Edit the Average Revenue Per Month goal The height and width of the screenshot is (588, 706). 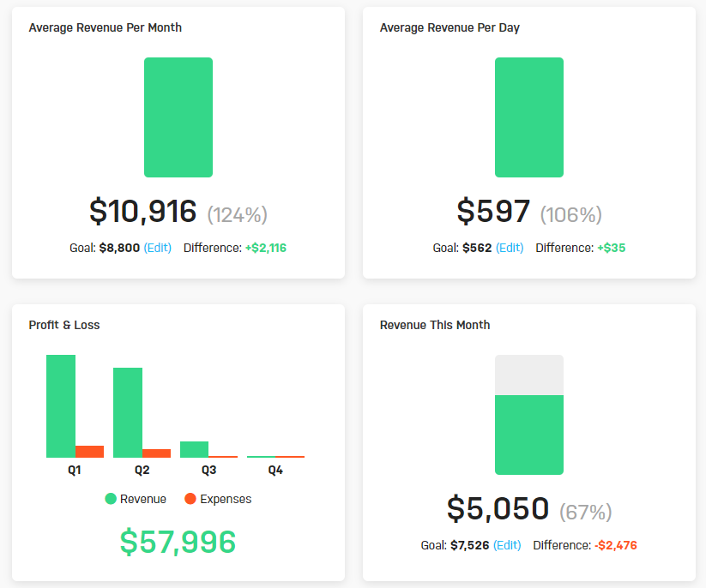(x=157, y=248)
